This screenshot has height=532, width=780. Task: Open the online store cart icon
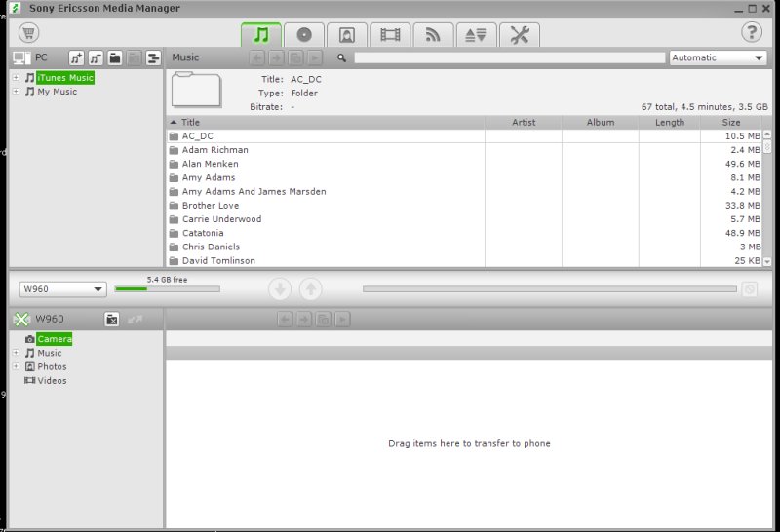29,33
